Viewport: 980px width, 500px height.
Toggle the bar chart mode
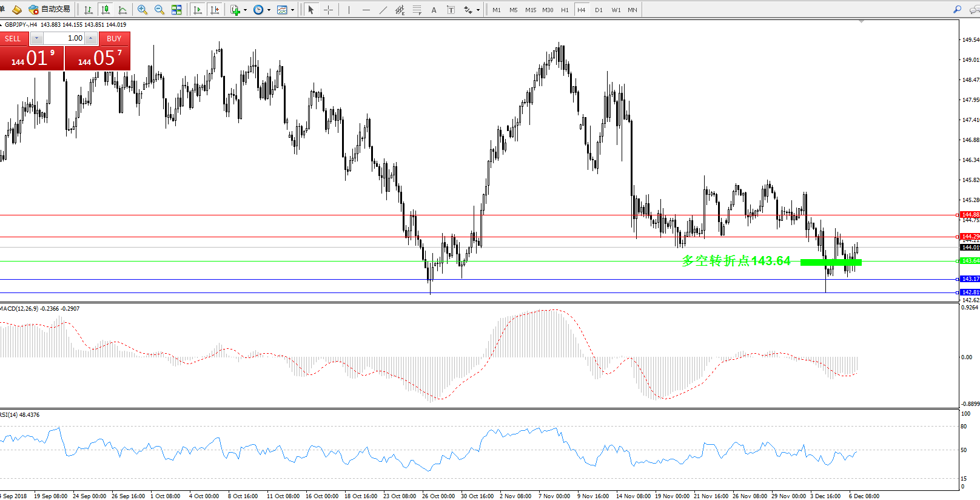click(89, 10)
